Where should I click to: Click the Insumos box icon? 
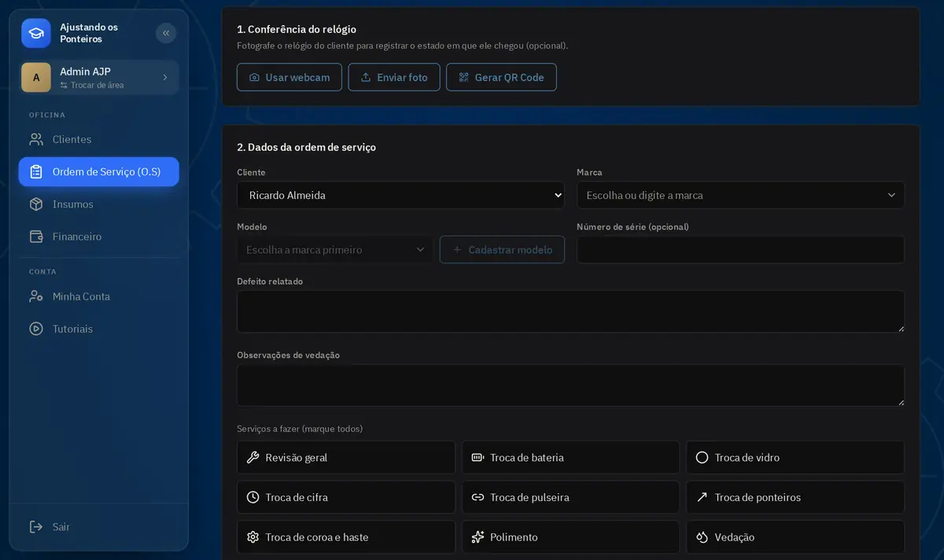[36, 204]
